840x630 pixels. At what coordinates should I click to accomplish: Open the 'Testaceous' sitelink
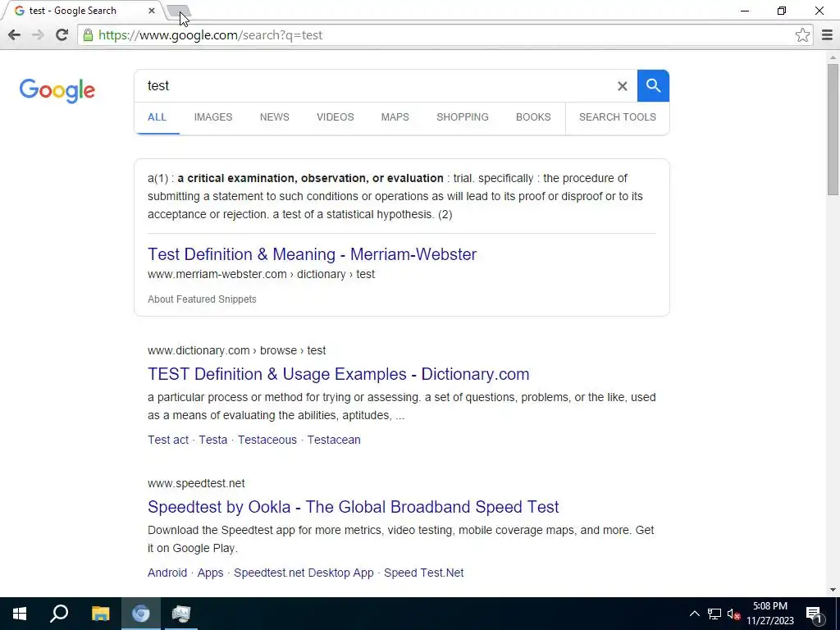(x=267, y=440)
